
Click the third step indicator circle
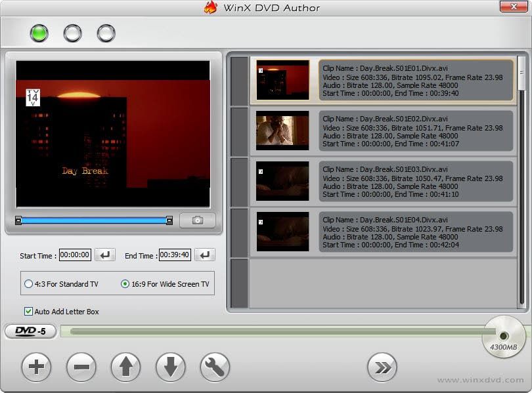[x=106, y=33]
